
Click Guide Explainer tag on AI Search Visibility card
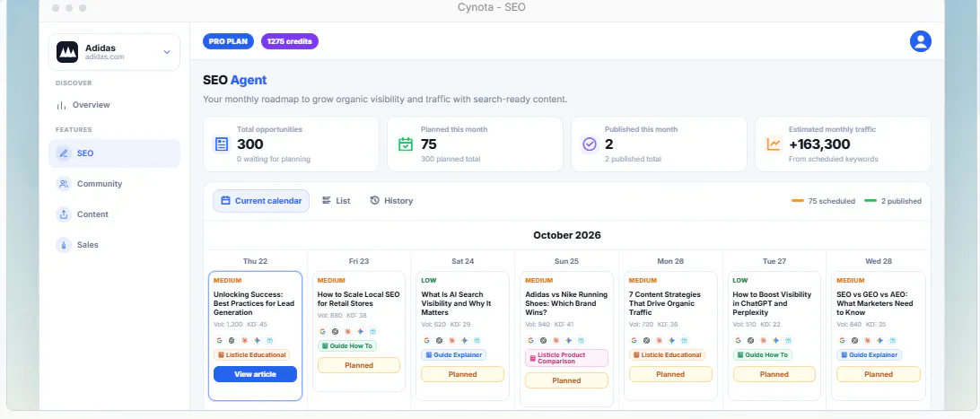(453, 354)
